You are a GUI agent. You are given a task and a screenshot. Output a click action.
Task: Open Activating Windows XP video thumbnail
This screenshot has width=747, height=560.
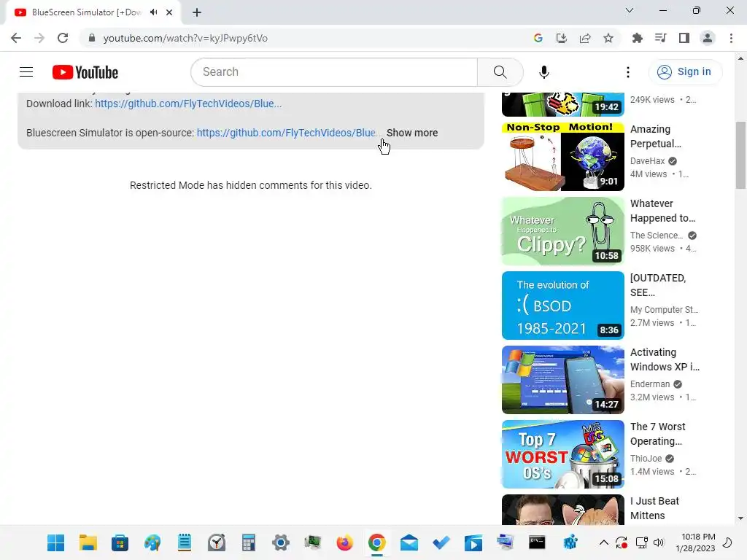562,379
